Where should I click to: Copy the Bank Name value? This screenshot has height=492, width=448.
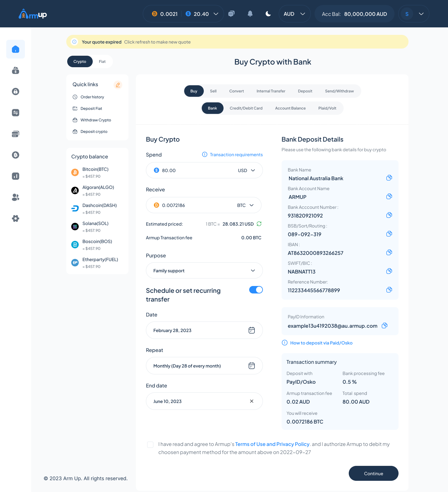[x=389, y=178]
